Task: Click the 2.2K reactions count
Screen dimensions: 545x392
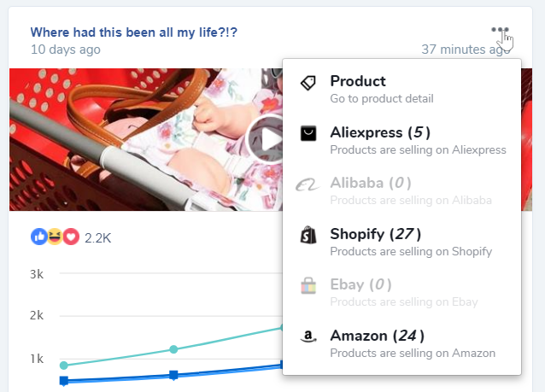Action: pyautogui.click(x=98, y=239)
